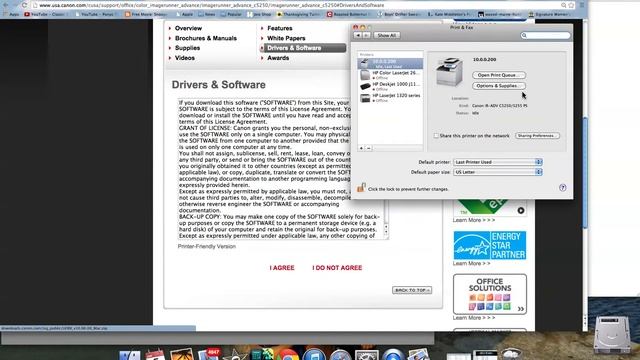Open Sharing Preferences
This screenshot has width=640, height=360.
coord(537,136)
